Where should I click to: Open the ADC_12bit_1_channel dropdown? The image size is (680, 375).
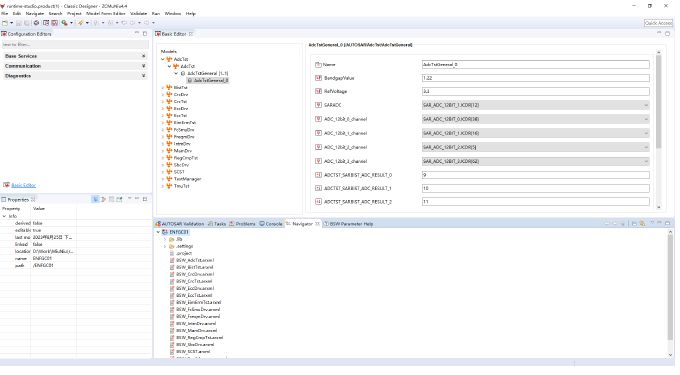point(646,133)
